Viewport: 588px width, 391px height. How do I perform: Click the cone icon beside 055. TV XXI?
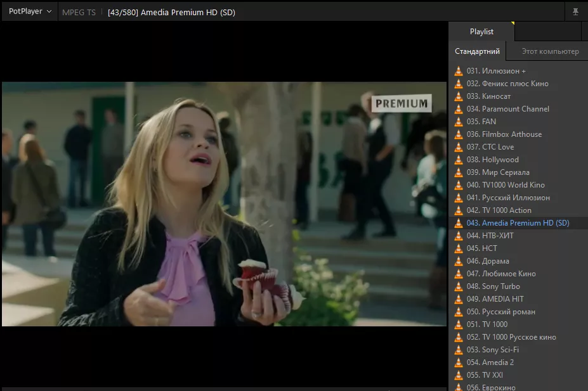click(458, 375)
